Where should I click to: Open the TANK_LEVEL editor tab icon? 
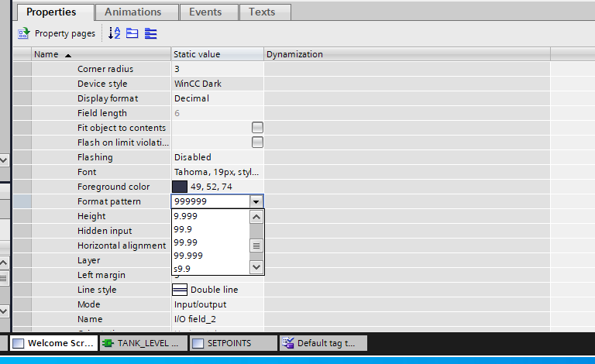tap(108, 343)
